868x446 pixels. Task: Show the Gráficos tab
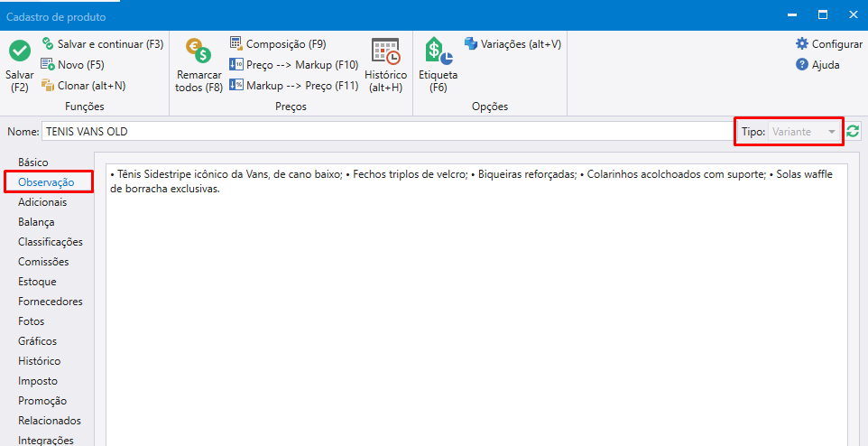[37, 341]
